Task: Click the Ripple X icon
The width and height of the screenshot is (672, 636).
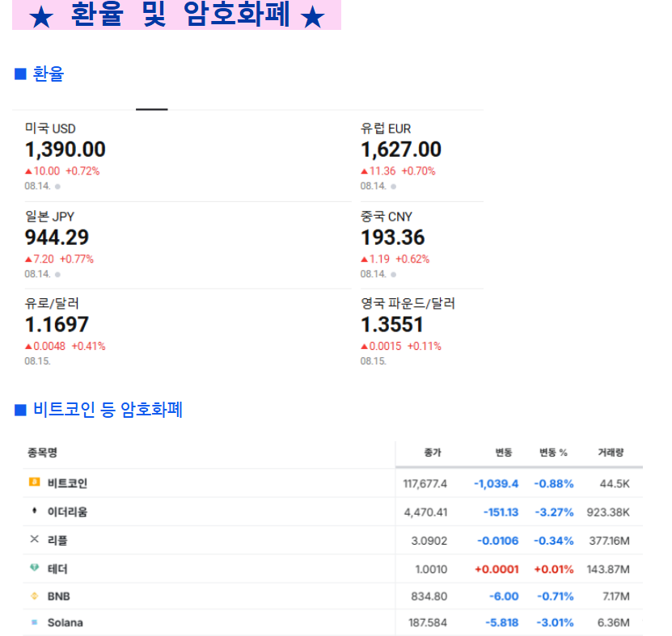Action: click(34, 539)
